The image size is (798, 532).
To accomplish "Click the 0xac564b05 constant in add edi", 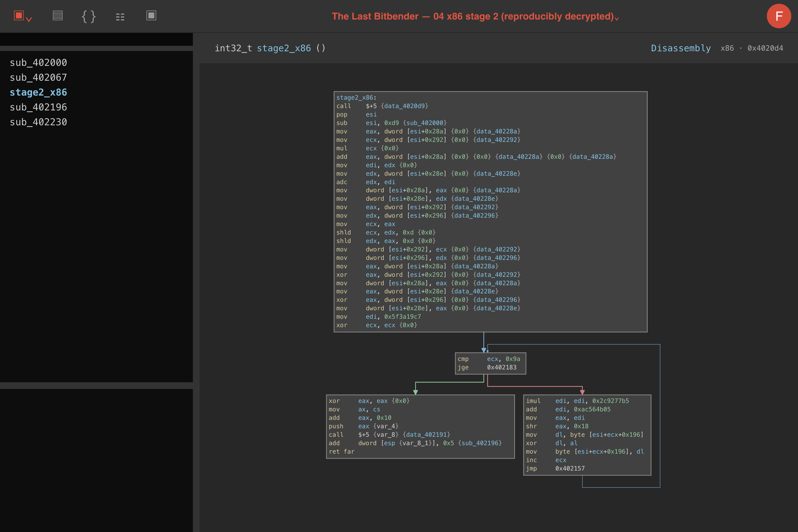I will pyautogui.click(x=592, y=410).
